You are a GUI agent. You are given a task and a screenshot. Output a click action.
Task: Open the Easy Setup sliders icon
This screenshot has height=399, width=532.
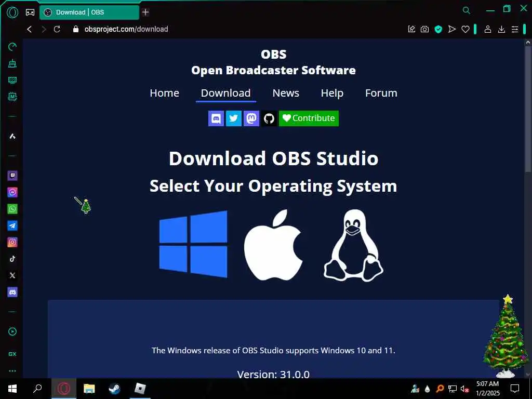[515, 30]
